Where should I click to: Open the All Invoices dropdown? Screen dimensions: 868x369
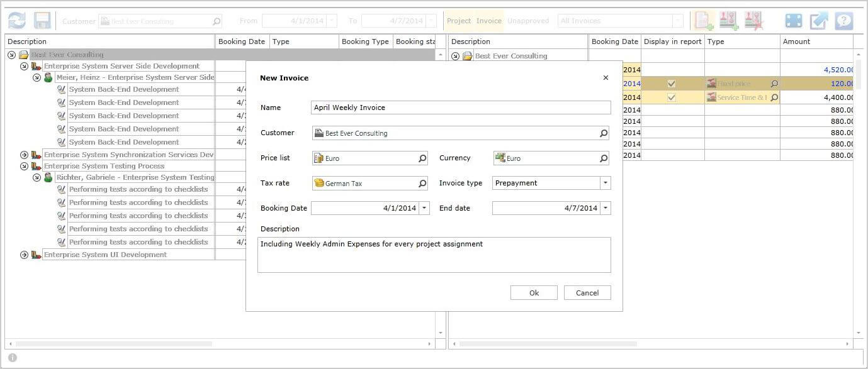click(x=677, y=21)
